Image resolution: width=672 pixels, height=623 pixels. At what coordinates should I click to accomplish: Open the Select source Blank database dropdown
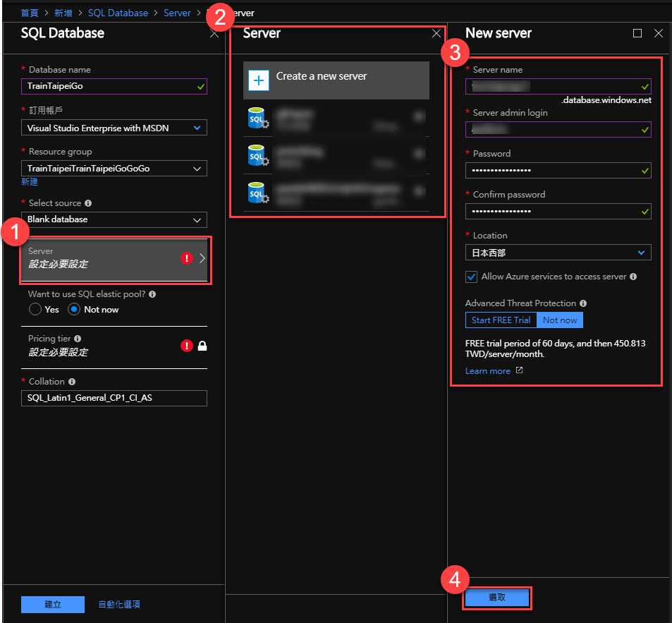pyautogui.click(x=114, y=219)
